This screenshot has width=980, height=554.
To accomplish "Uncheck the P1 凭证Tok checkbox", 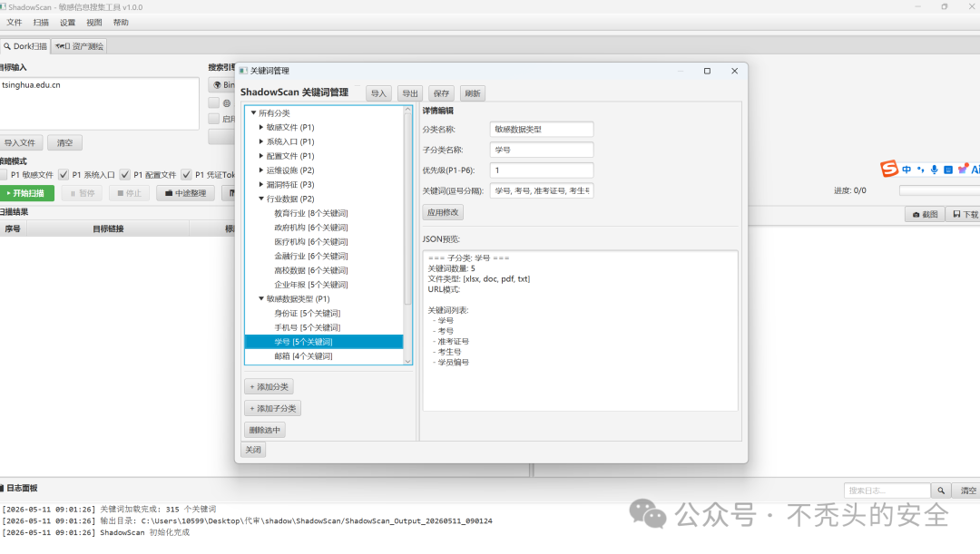I will 186,175.
